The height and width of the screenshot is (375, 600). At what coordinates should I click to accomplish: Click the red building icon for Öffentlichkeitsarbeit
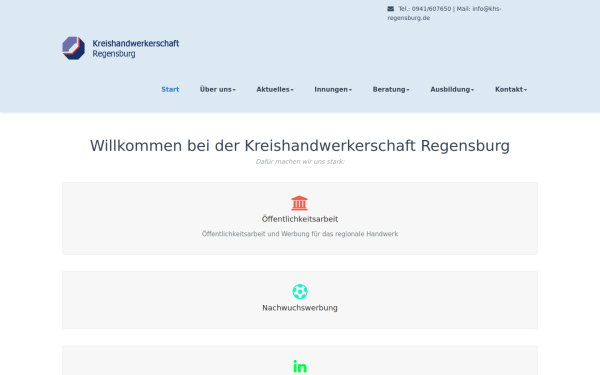click(x=299, y=203)
